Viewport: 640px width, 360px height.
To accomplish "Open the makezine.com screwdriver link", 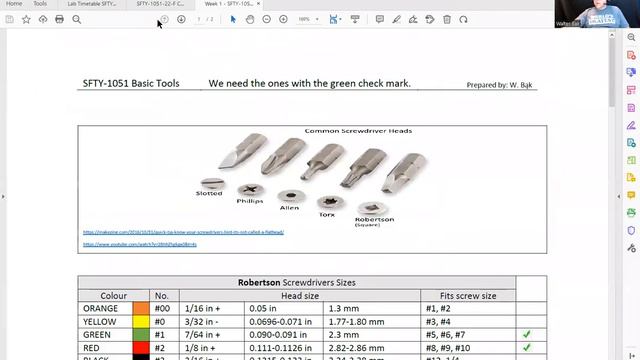I will point(183,232).
